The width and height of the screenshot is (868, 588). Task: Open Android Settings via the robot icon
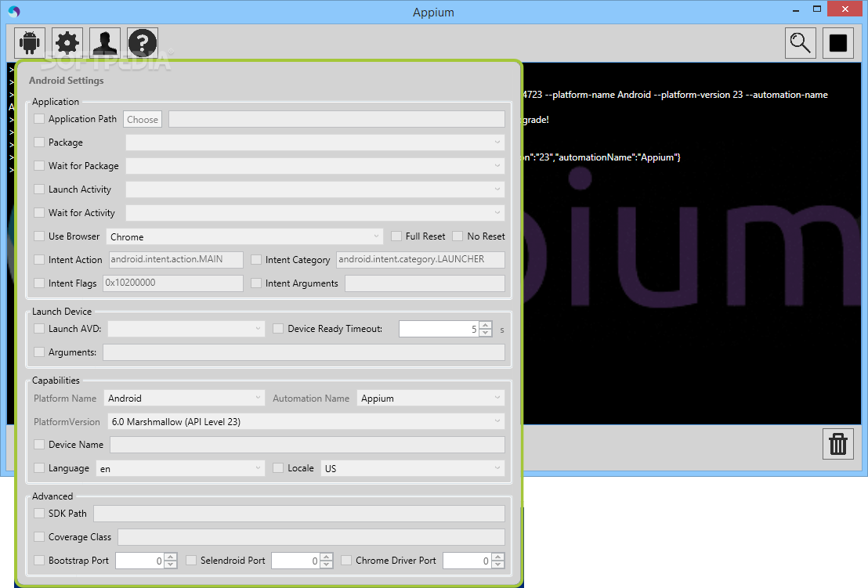(x=29, y=42)
